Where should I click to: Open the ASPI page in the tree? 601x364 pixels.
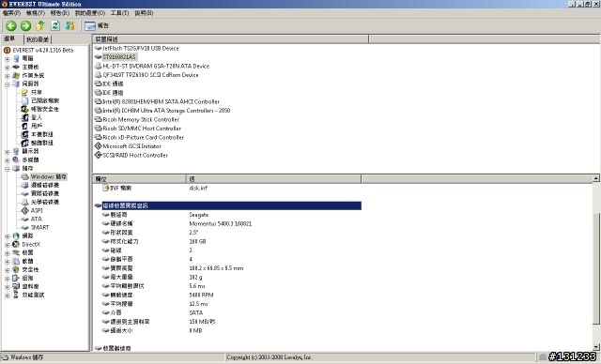pyautogui.click(x=37, y=210)
